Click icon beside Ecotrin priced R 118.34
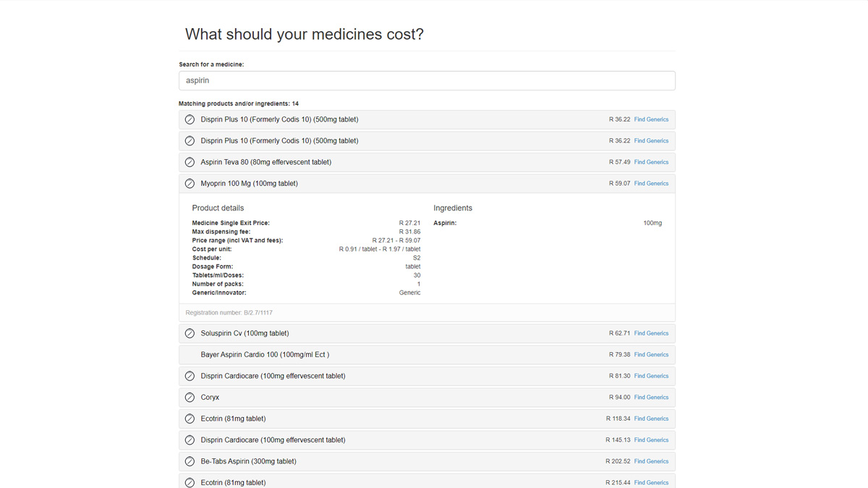868x488 pixels. 190,419
